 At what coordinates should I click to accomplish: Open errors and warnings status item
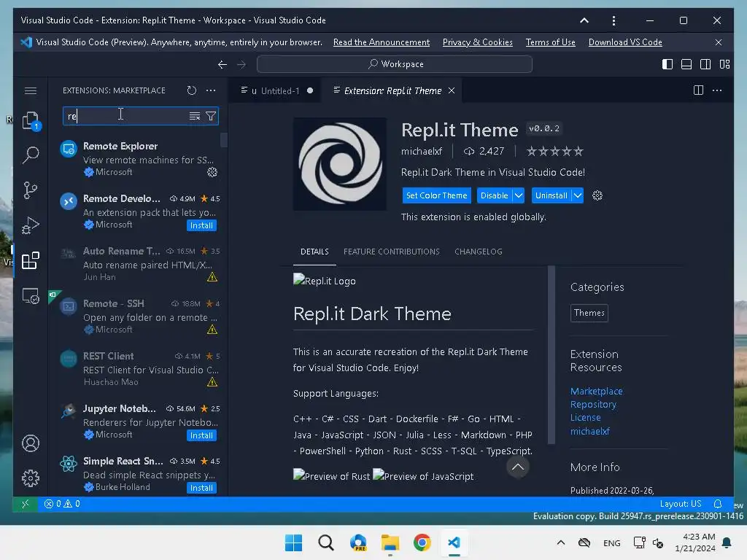[63, 504]
